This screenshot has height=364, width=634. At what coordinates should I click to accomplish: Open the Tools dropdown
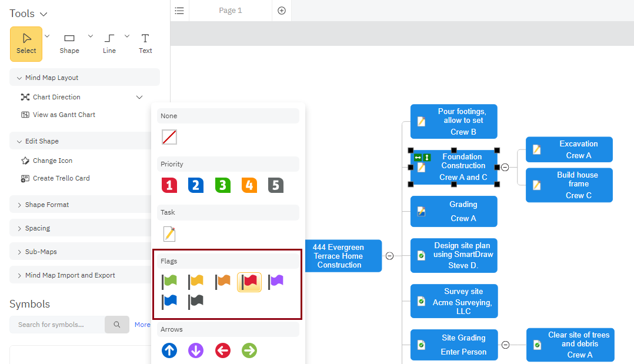click(x=27, y=13)
